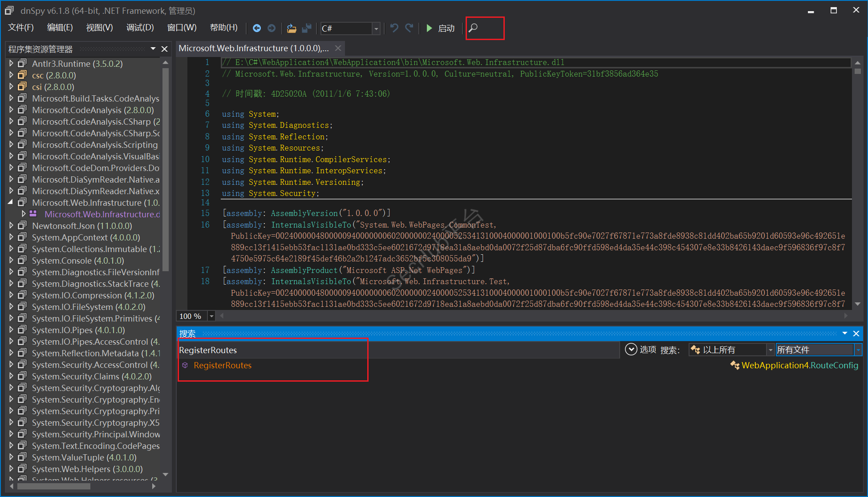Click the WebApplication4.RouteConfig result link

coord(799,366)
